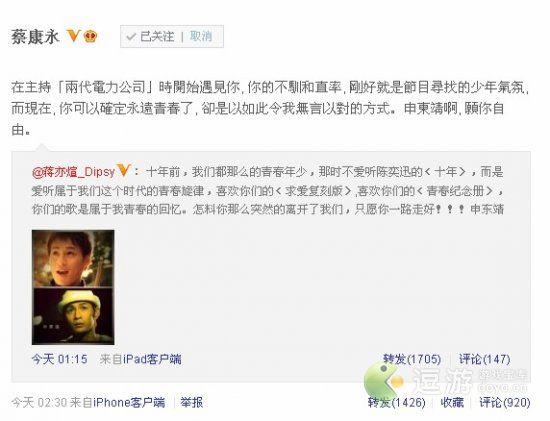Image resolution: width=550 pixels, height=421 pixels.
Task: Cancel following via 取消 link
Action: 201,36
